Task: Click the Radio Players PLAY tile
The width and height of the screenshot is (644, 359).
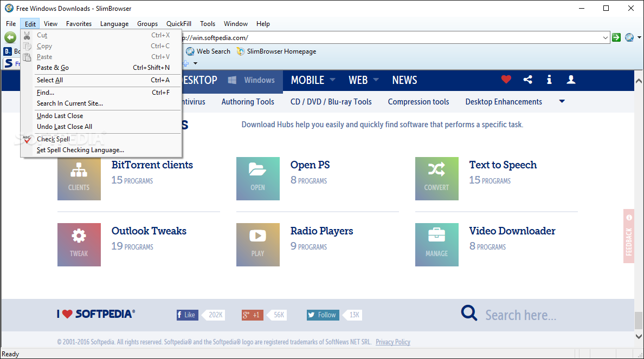Action: pyautogui.click(x=258, y=245)
